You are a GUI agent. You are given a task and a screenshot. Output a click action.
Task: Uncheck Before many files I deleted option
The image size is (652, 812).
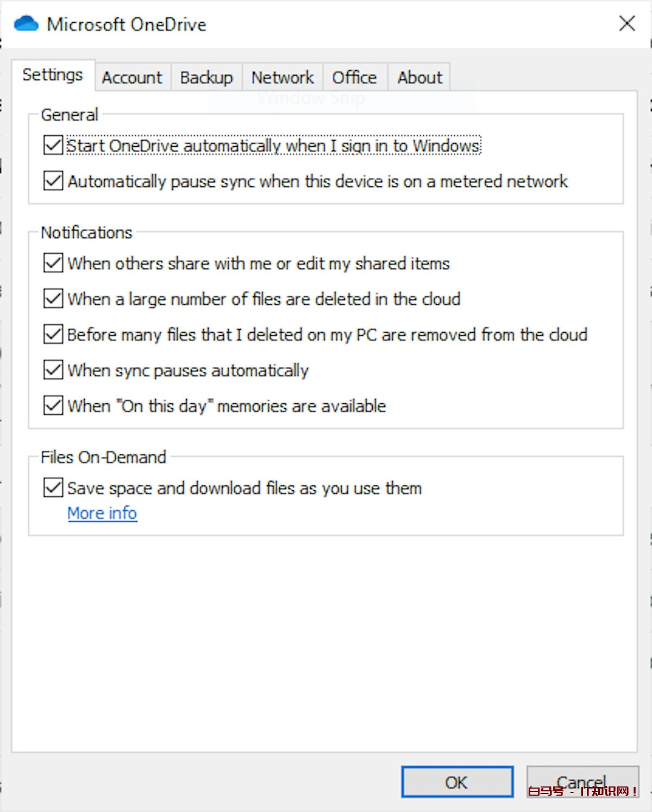pos(53,335)
